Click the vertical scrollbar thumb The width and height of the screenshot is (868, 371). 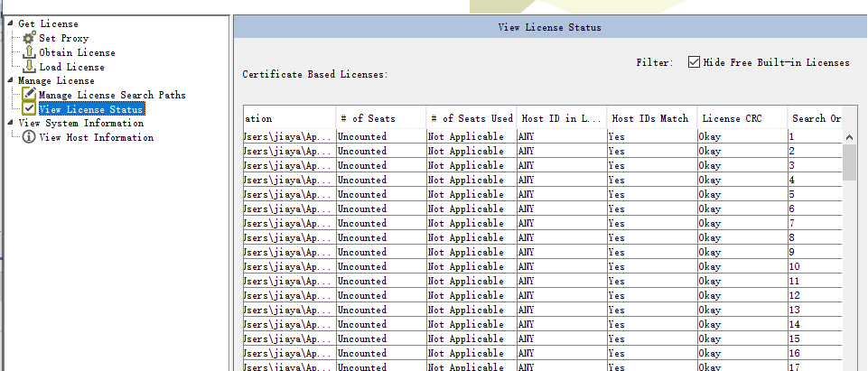point(849,162)
